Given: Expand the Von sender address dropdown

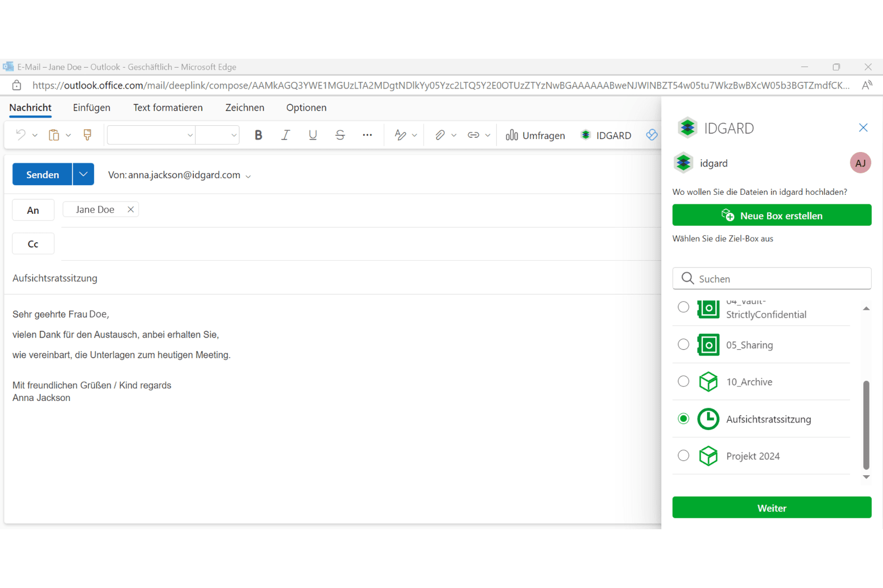Looking at the screenshot, I should (x=248, y=176).
